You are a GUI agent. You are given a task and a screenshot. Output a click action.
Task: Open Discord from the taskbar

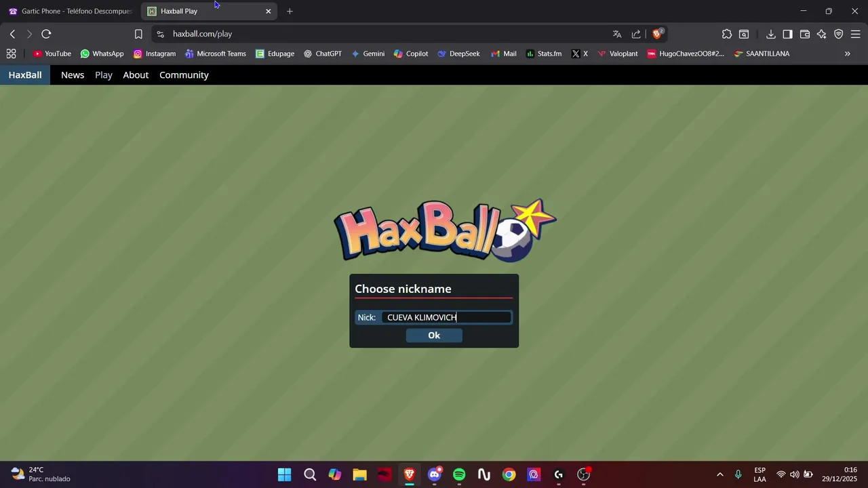pos(435,474)
